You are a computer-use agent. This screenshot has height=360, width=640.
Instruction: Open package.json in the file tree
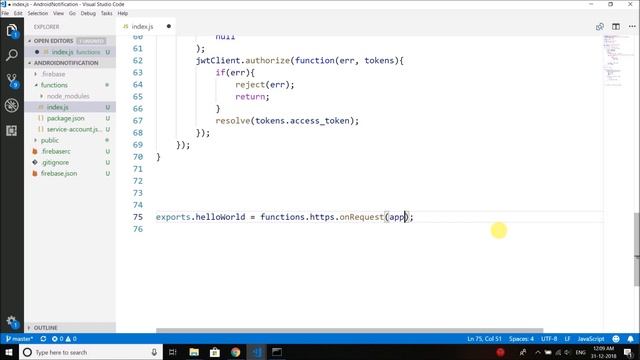tap(70, 118)
